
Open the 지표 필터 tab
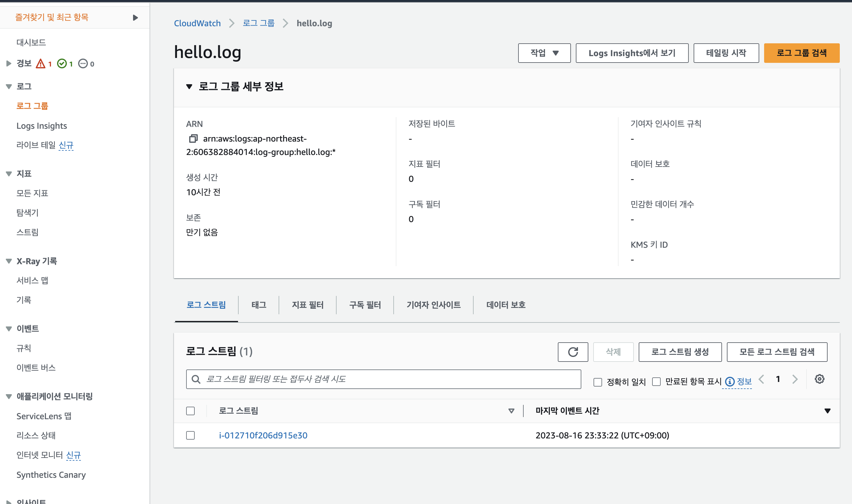(307, 305)
